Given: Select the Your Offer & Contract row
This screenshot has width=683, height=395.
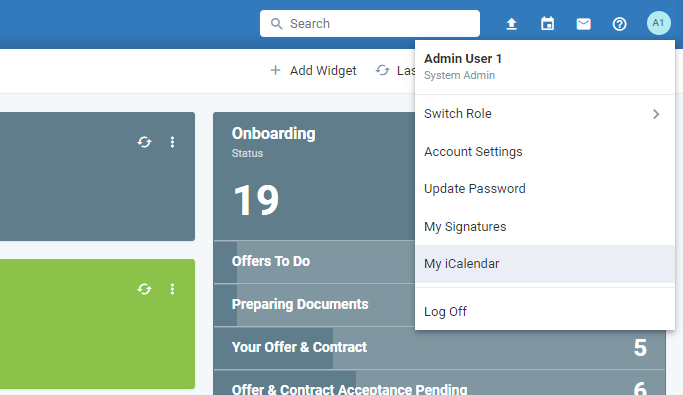Looking at the screenshot, I should (440, 348).
